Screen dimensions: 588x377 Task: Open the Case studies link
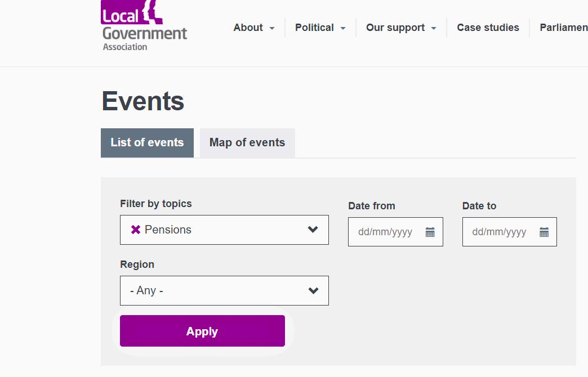pos(488,28)
